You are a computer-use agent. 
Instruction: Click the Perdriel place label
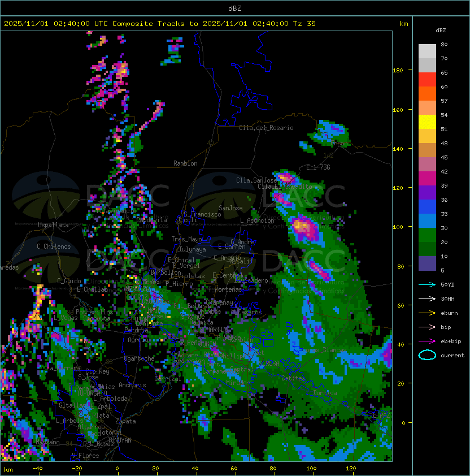pyautogui.click(x=138, y=330)
